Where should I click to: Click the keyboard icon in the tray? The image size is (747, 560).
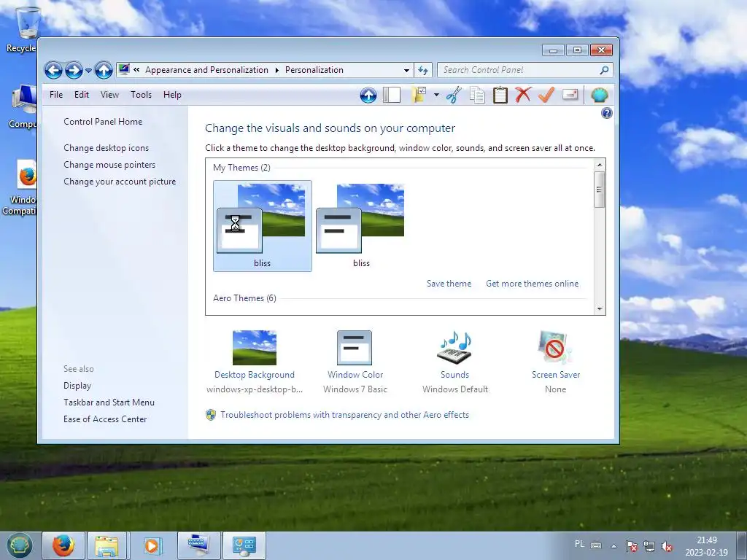click(596, 545)
